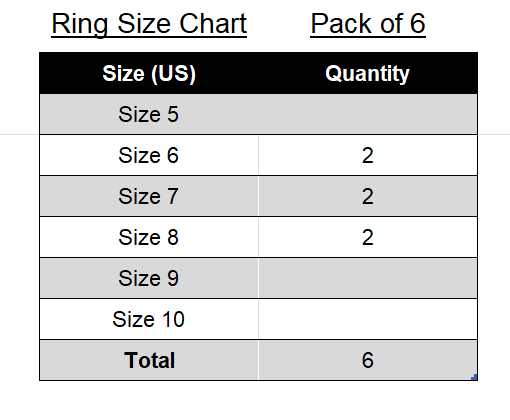Click the Ring Size Chart title
The image size is (510, 420).
point(149,24)
